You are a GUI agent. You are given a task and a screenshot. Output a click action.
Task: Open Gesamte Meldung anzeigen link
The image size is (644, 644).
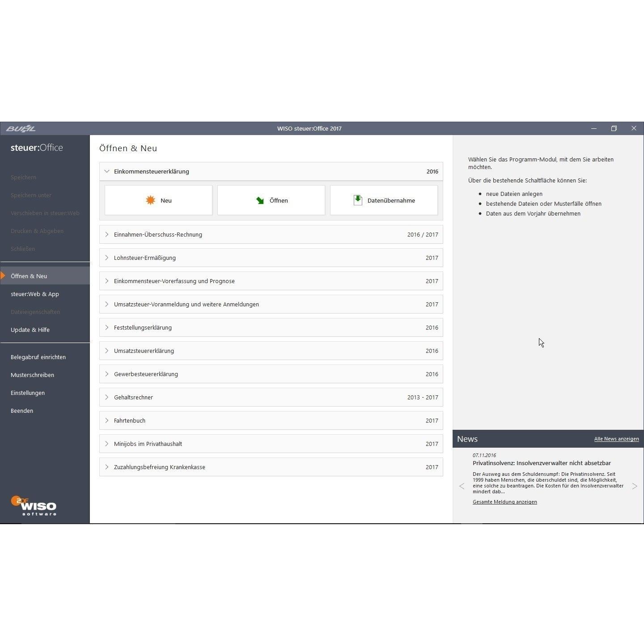(504, 502)
